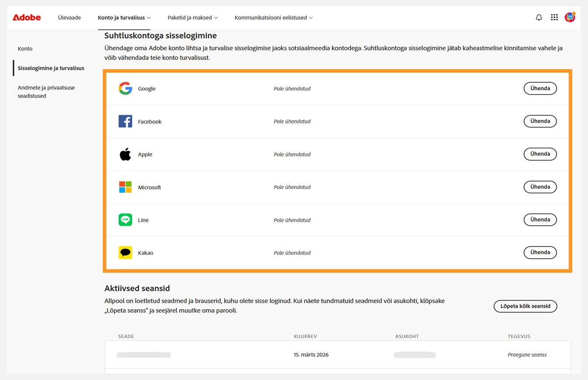This screenshot has height=380, width=588.
Task: Open the profile avatar menu
Action: coord(570,18)
